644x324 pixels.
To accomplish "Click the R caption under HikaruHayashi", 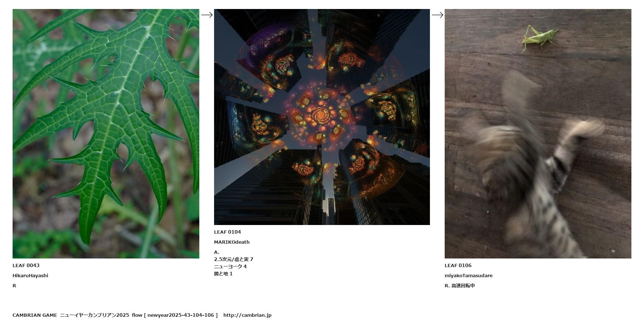I will coord(14,285).
